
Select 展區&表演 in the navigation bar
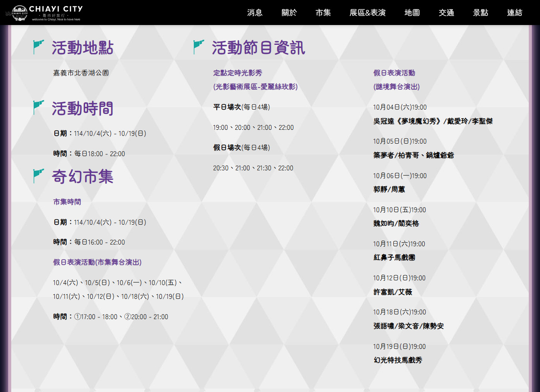pyautogui.click(x=367, y=13)
